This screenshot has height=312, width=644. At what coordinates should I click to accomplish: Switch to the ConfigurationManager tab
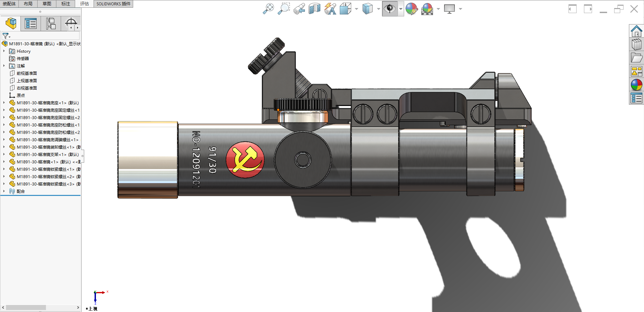[x=51, y=23]
